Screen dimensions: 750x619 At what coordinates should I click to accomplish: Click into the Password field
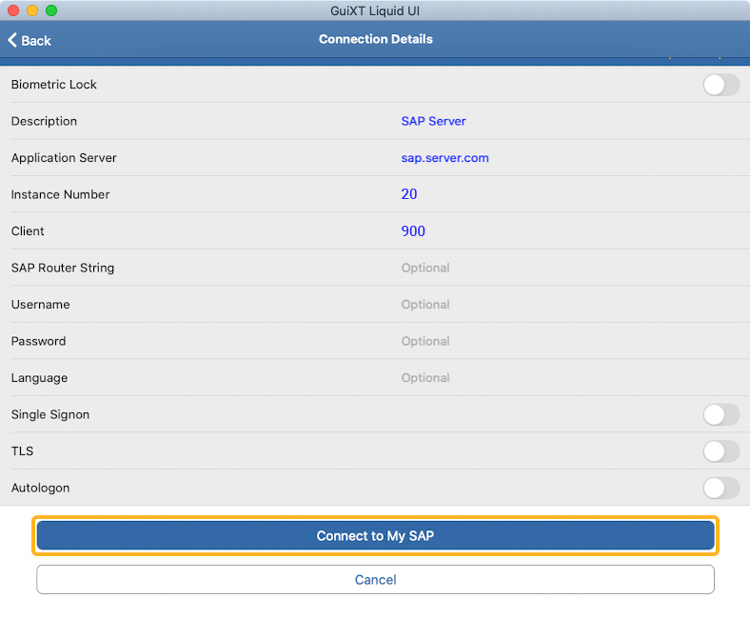point(425,341)
